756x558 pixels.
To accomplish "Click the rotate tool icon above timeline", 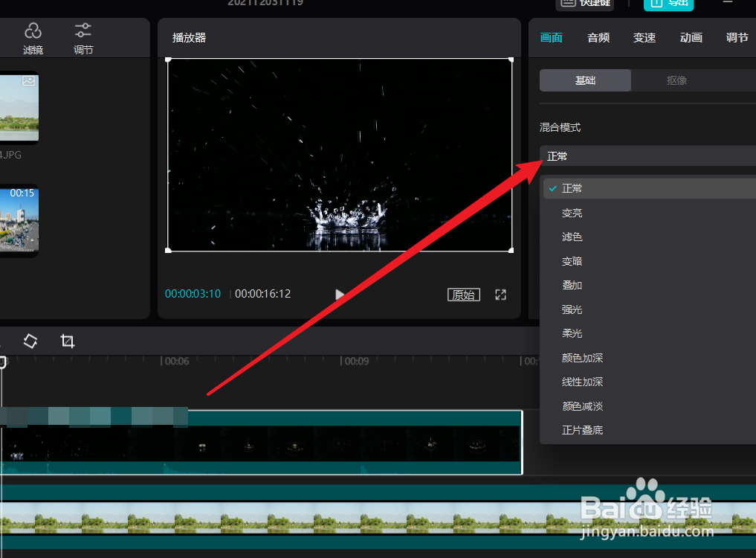I will coord(30,341).
